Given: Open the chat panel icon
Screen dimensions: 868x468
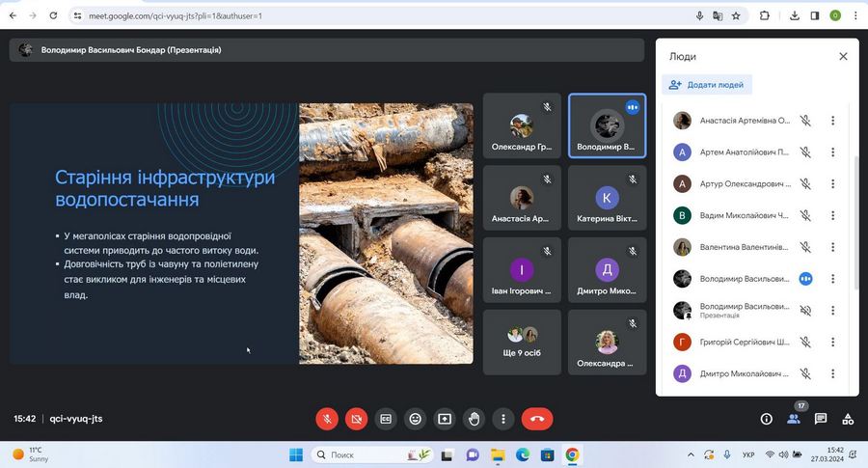Looking at the screenshot, I should click(821, 419).
